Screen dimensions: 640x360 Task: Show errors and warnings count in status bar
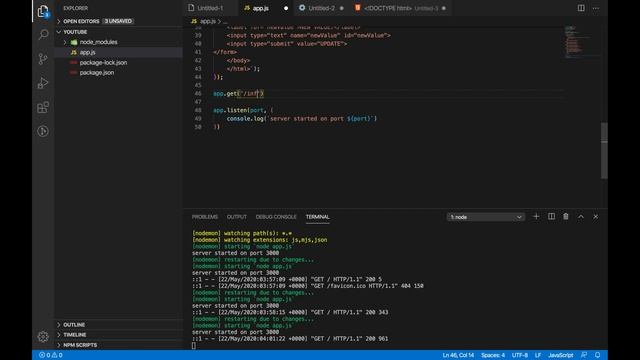(x=51, y=355)
